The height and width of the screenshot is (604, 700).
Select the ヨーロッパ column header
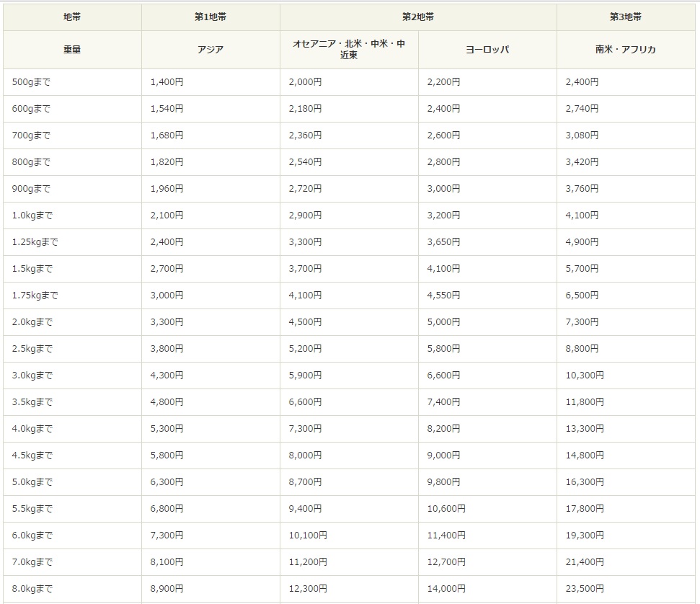click(487, 50)
